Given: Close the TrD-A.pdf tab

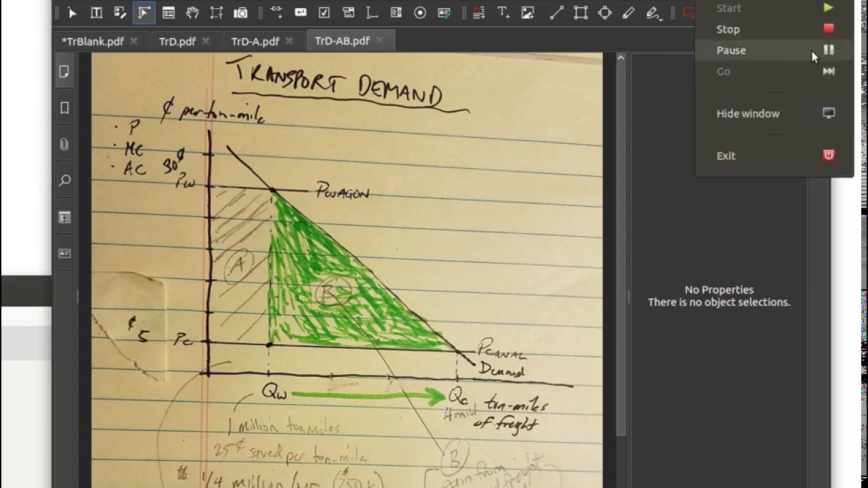Looking at the screenshot, I should 289,41.
